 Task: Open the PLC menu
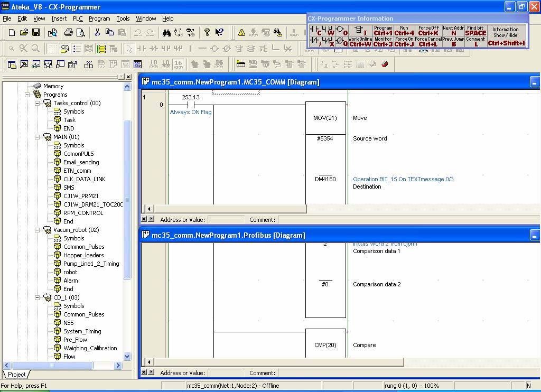[78, 18]
